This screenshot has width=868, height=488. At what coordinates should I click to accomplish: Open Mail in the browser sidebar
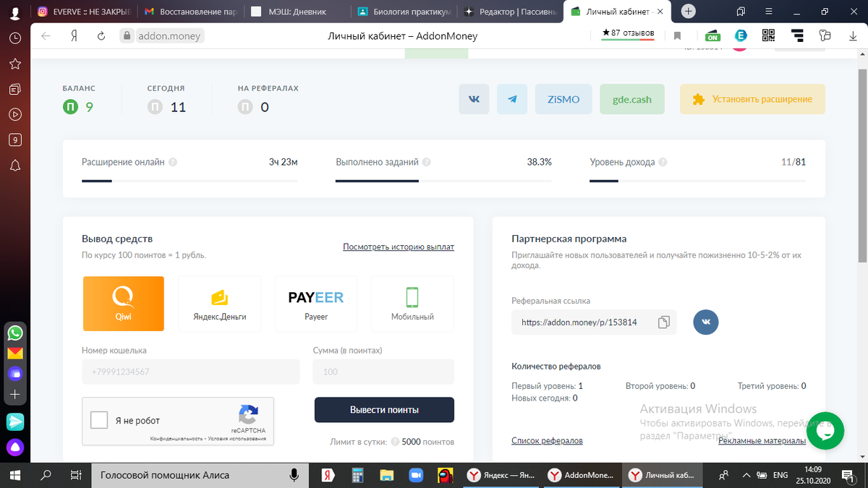pos(14,354)
